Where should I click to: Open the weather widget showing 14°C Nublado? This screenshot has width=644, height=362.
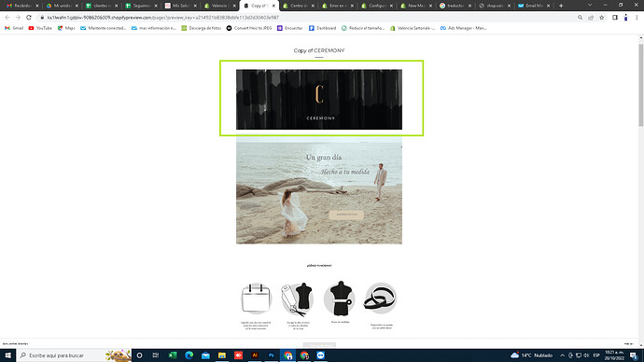pyautogui.click(x=531, y=355)
